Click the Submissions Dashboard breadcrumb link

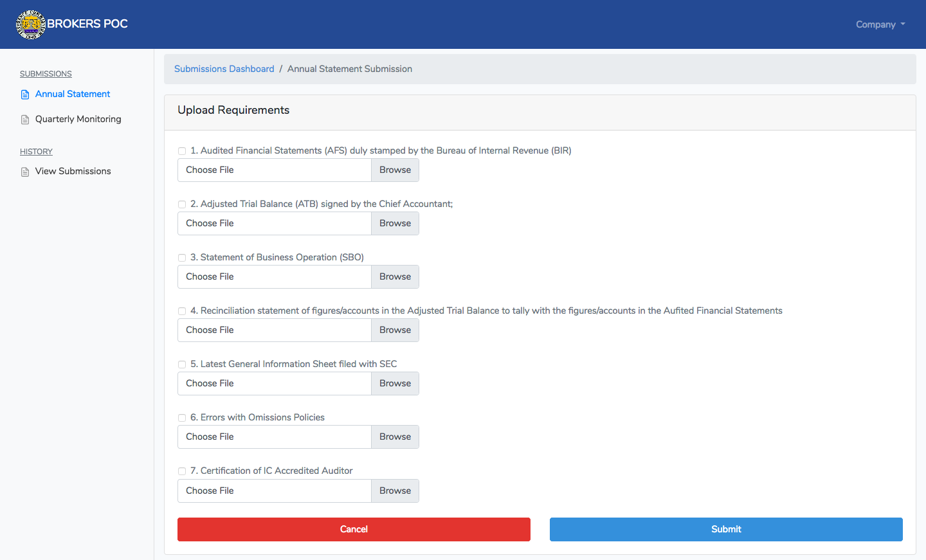tap(224, 69)
